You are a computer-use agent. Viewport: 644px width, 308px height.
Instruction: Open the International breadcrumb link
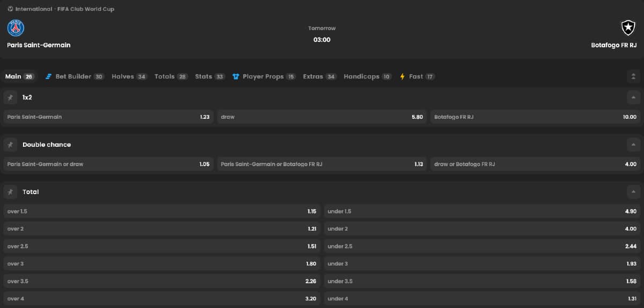(x=34, y=9)
